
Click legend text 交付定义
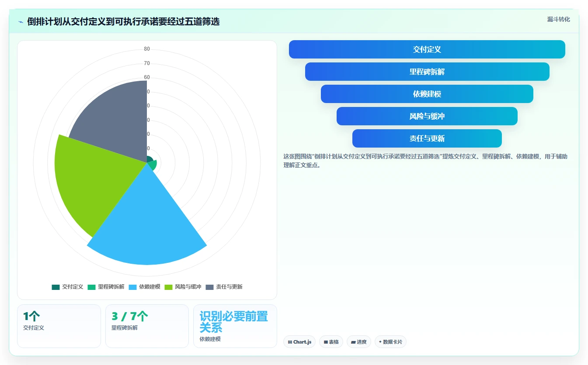(73, 287)
